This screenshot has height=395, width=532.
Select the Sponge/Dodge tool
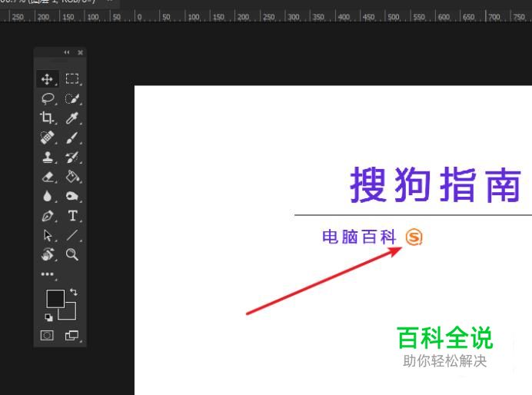[x=72, y=196]
